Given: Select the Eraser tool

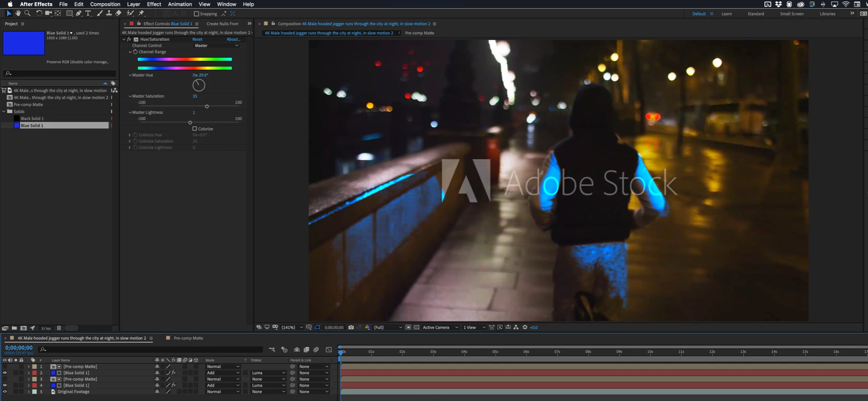Looking at the screenshot, I should (x=118, y=14).
